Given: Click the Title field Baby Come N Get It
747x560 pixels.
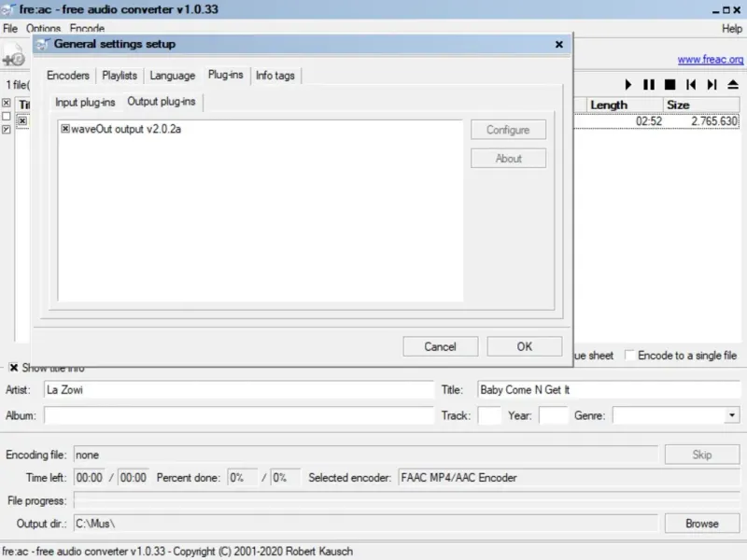Looking at the screenshot, I should click(610, 389).
